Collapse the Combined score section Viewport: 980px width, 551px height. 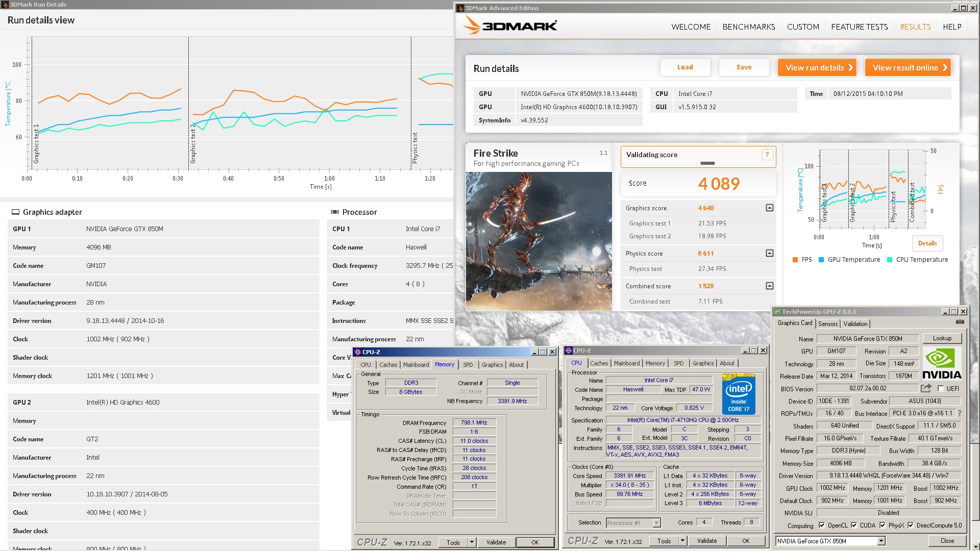(769, 286)
